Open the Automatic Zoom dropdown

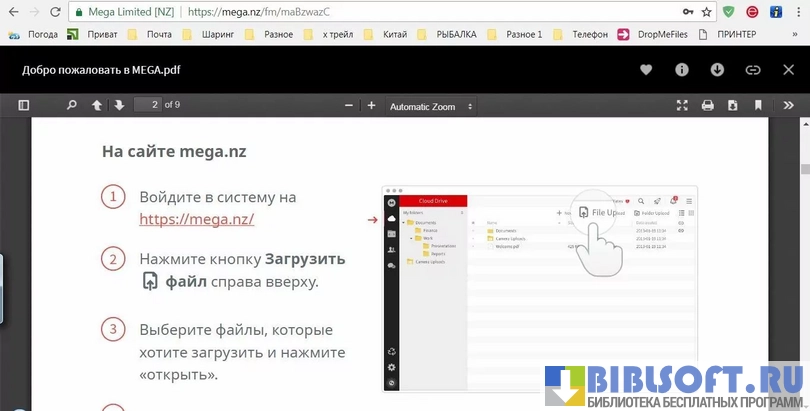click(431, 106)
